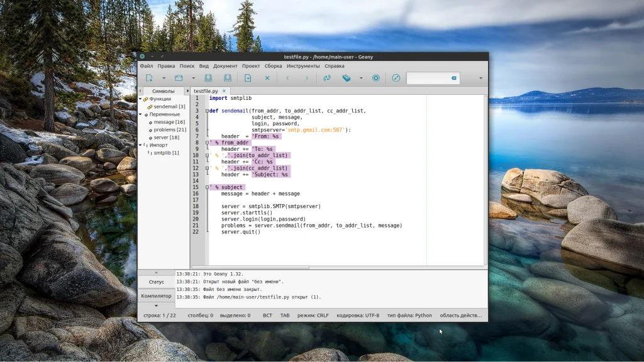The width and height of the screenshot is (644, 362).
Task: Click the Run/Execute toolbar icon
Action: (x=376, y=78)
